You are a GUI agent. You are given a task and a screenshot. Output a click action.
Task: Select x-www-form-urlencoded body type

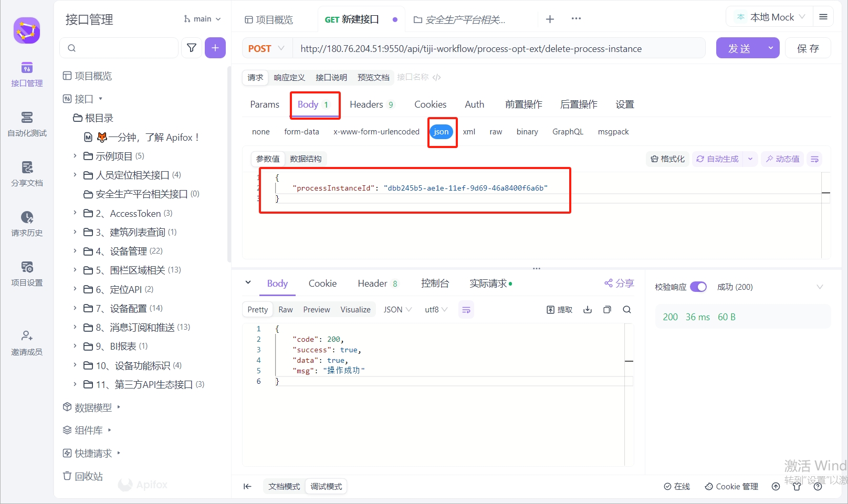(376, 132)
